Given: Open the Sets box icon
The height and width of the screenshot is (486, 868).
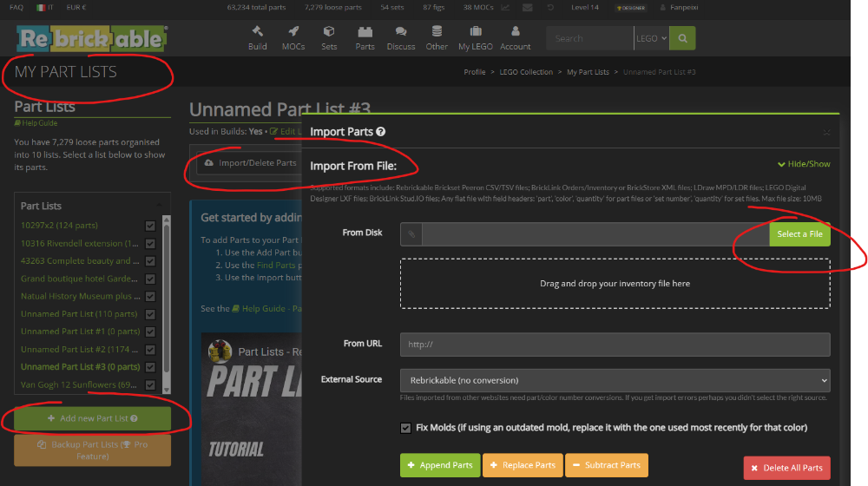Looking at the screenshot, I should [x=329, y=31].
